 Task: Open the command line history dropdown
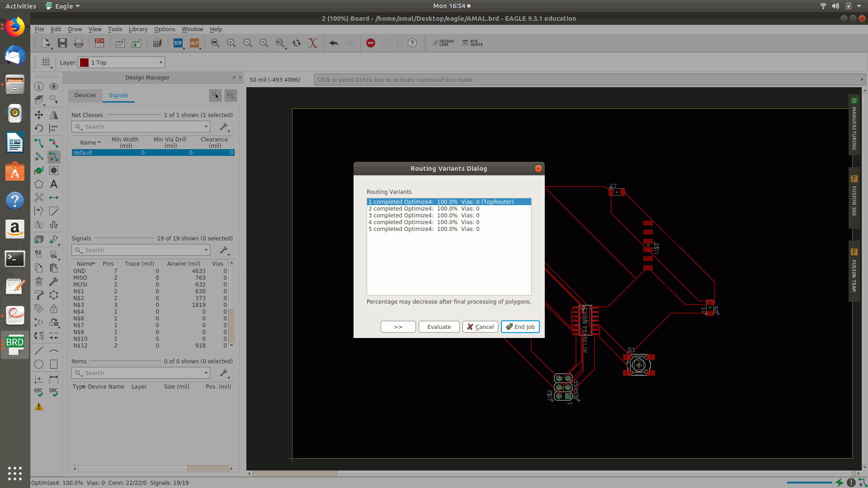click(x=862, y=80)
